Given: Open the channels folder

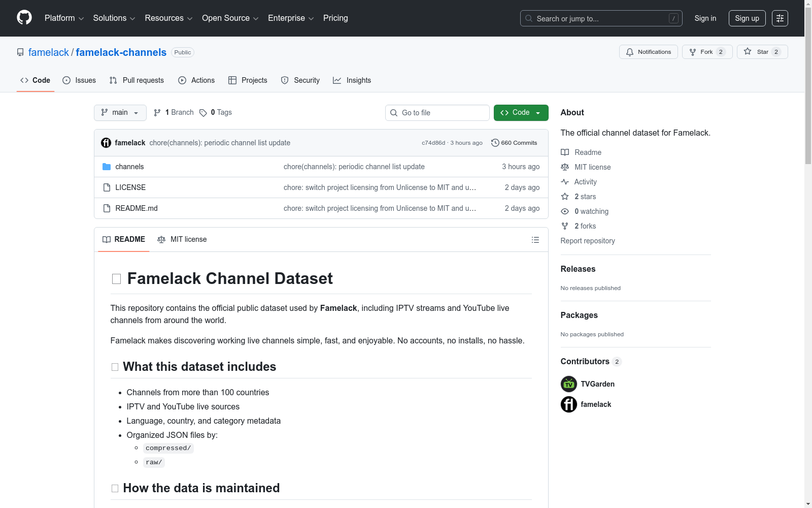Looking at the screenshot, I should coord(129,167).
